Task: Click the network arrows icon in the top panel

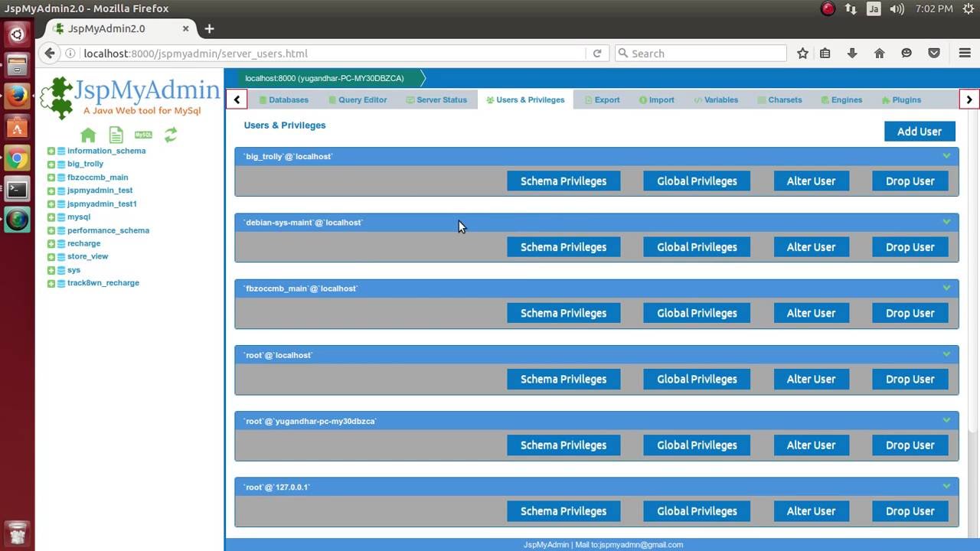Action: click(851, 8)
